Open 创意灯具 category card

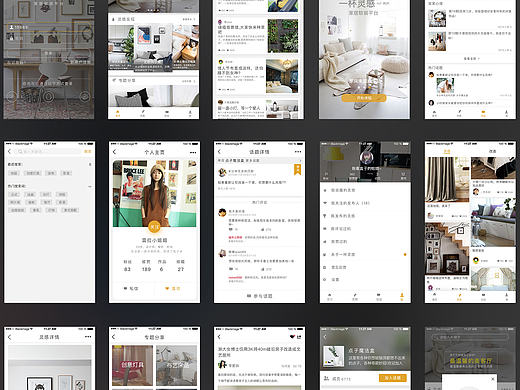132,365
